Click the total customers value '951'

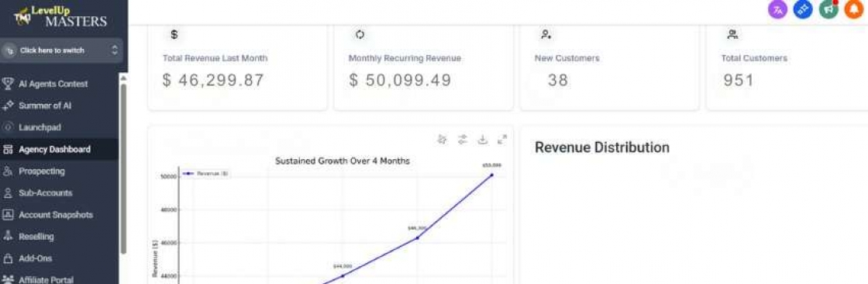point(739,81)
